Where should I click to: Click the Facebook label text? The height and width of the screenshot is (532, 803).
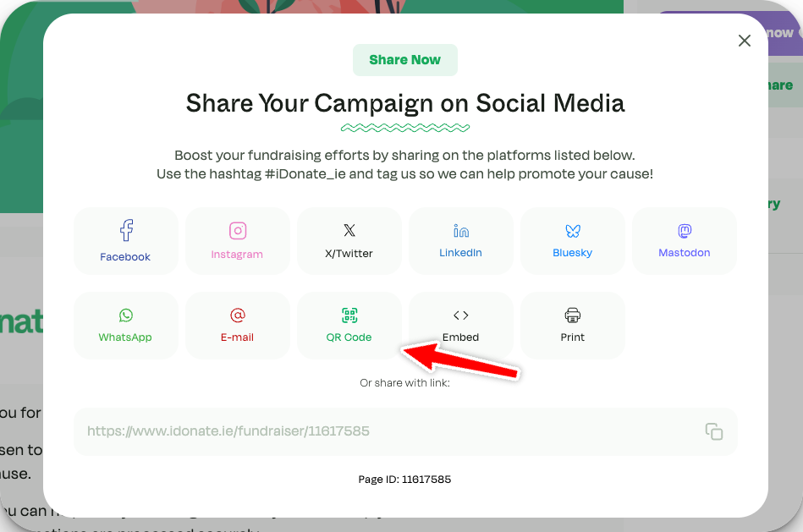[x=125, y=257]
